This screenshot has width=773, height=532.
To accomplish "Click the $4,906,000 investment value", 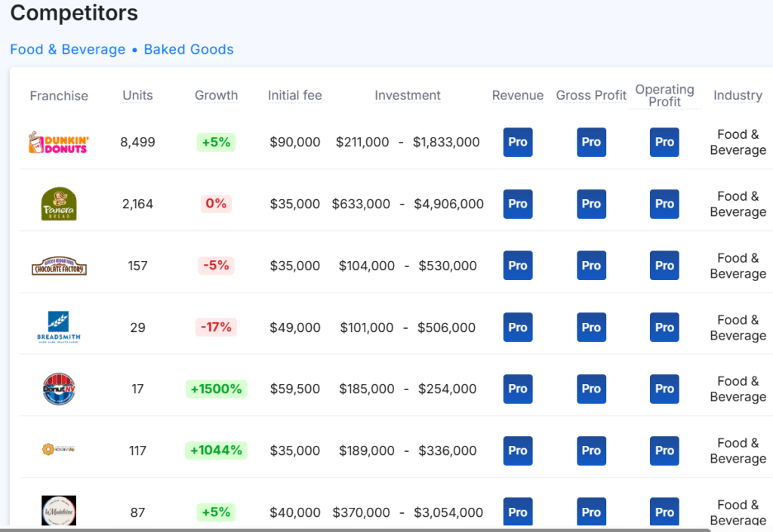I will (448, 204).
